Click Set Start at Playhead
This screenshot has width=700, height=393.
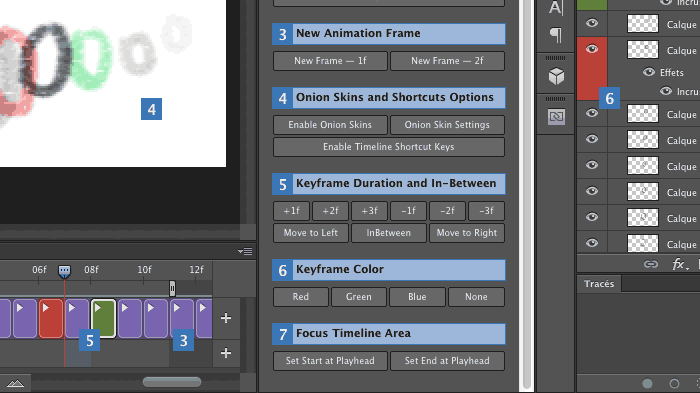330,360
